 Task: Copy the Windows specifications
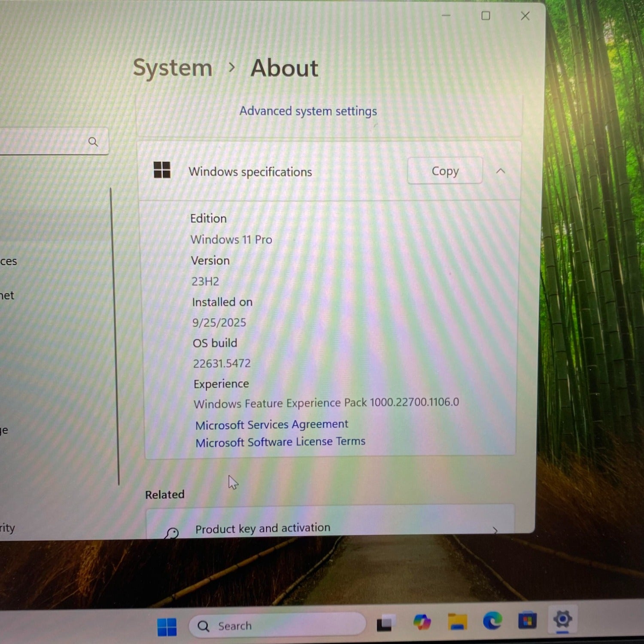pyautogui.click(x=445, y=171)
